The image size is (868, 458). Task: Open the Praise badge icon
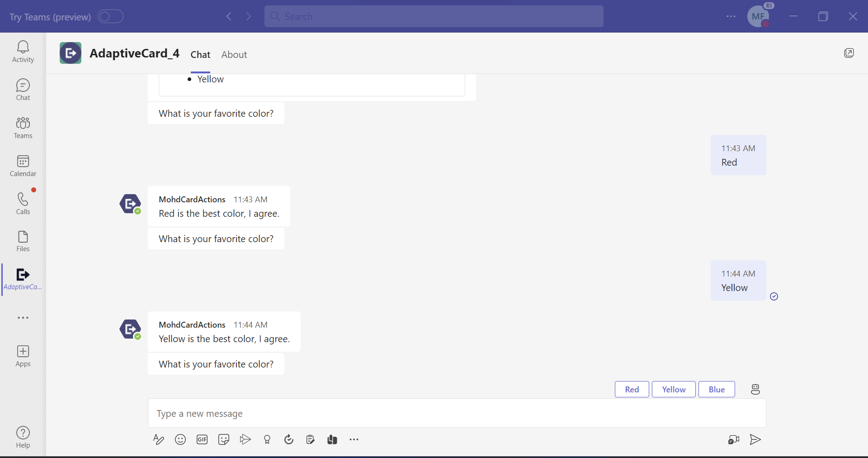(267, 439)
